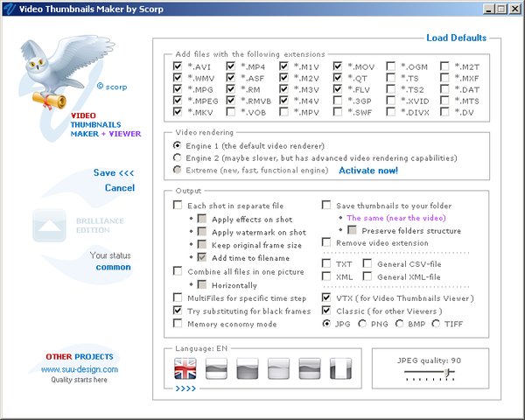525x420 pixels.
Task: Click the JPEG quality slider handle
Action: point(447,372)
